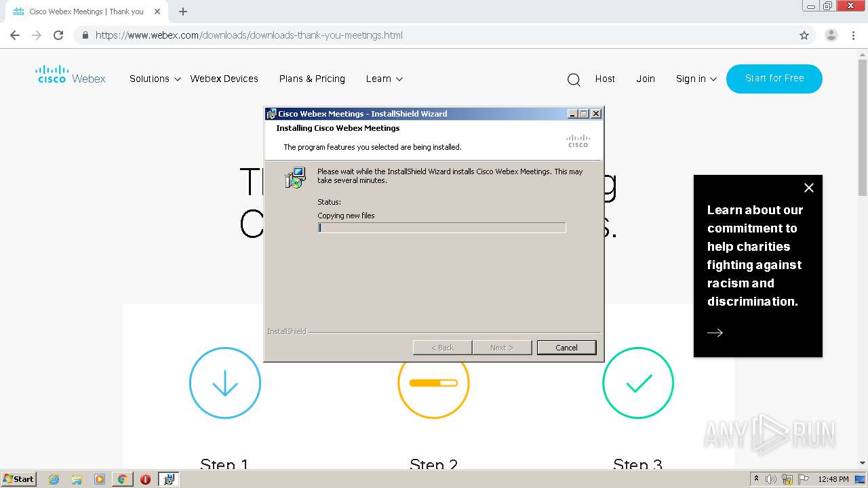This screenshot has width=868, height=488.
Task: Follow the arrow on the charity promo card
Action: coord(715,332)
